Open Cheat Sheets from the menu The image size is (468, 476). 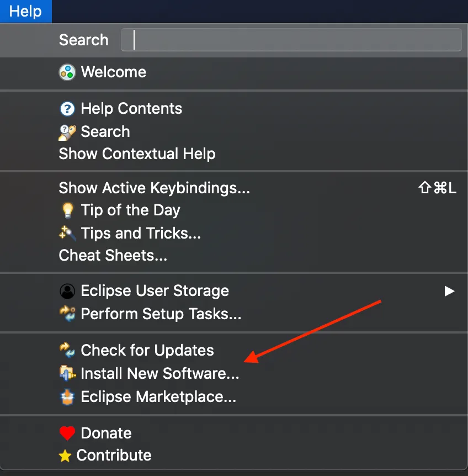[113, 256]
